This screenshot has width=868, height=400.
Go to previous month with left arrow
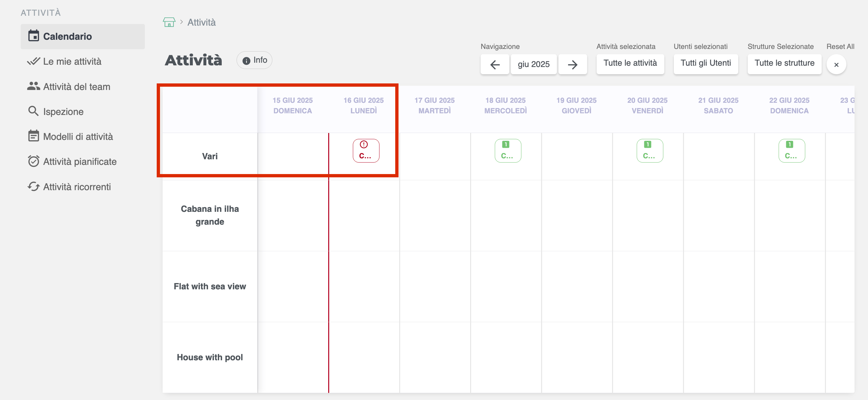(x=494, y=64)
